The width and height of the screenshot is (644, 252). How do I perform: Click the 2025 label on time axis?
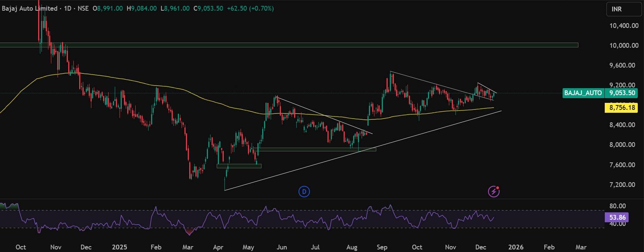119,247
